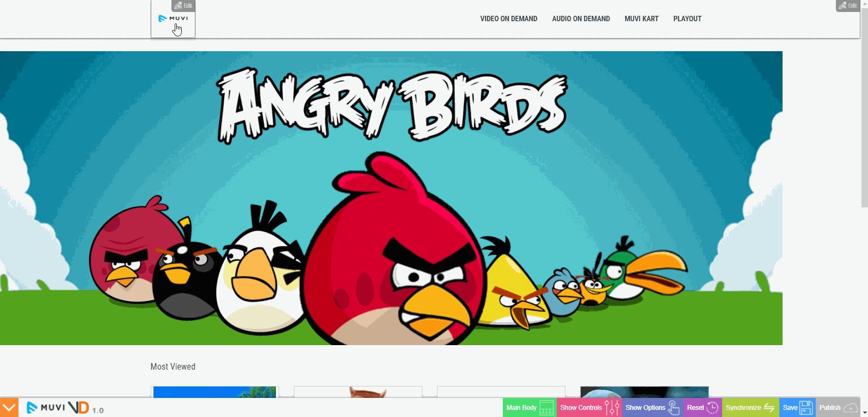Open first Most Viewed thumbnail with blue sky
The height and width of the screenshot is (417, 868).
[x=214, y=392]
